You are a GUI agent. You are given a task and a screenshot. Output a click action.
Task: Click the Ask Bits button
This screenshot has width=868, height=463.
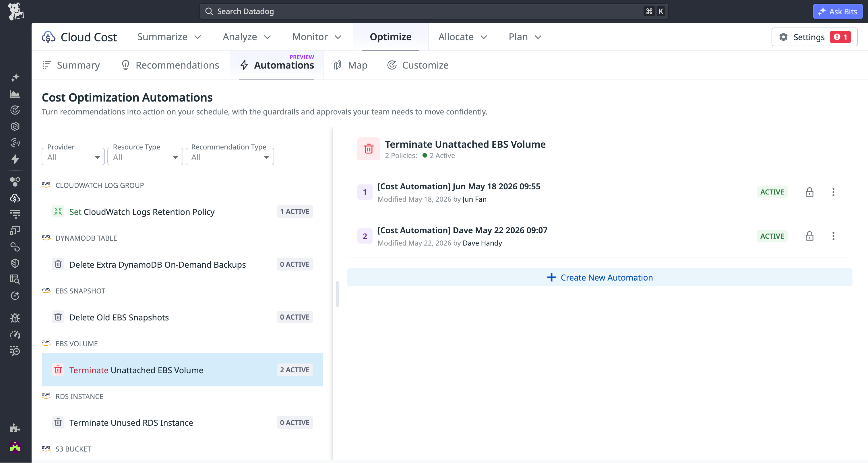click(838, 11)
